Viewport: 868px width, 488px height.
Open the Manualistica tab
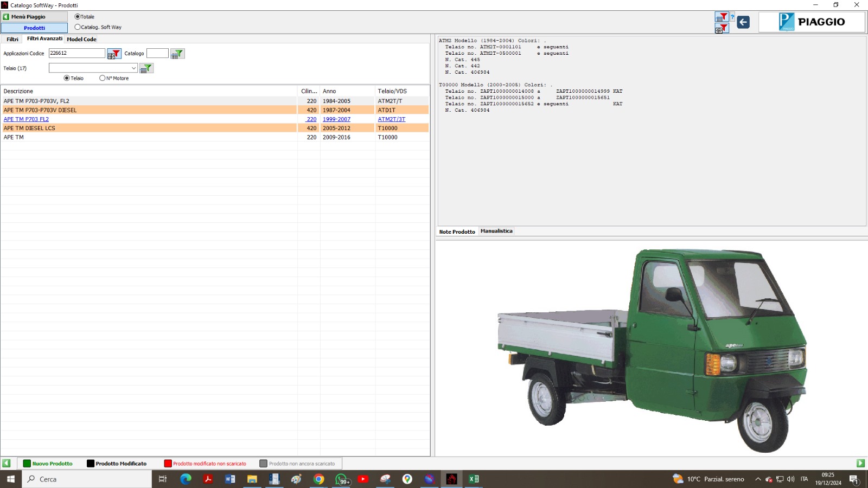click(x=496, y=231)
